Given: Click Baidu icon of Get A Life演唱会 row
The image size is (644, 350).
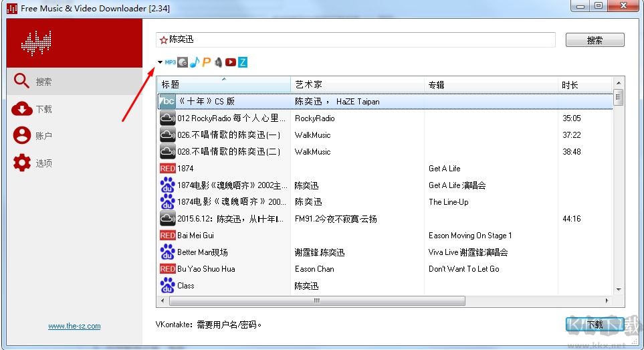Looking at the screenshot, I should (168, 185).
